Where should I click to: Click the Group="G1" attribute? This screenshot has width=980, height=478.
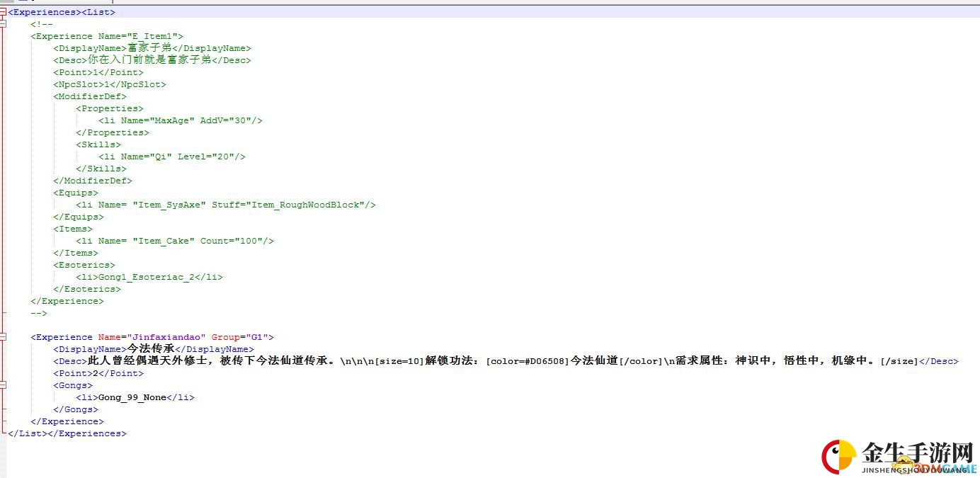240,337
